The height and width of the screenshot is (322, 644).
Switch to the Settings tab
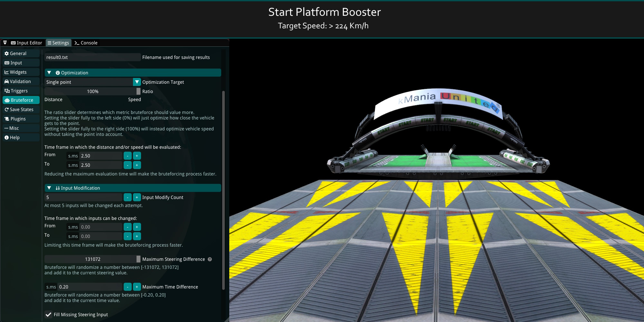coord(58,43)
